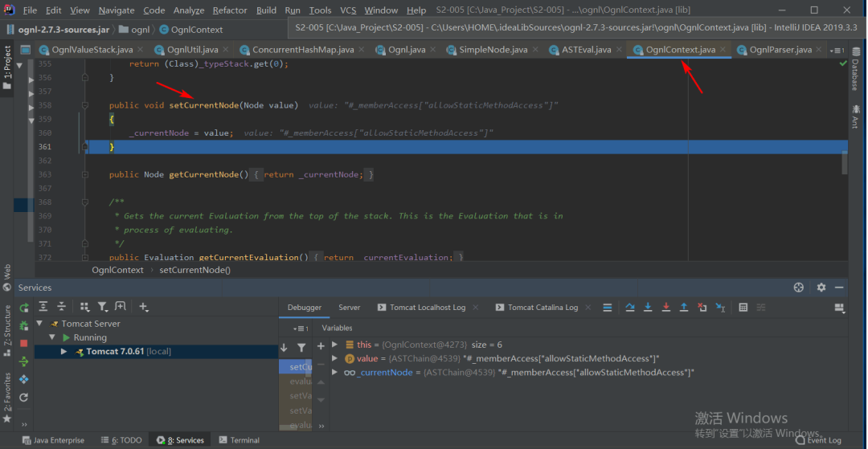Screen dimensions: 868x449
Task: Open the debugger thread selector dropdown
Action: (x=302, y=329)
